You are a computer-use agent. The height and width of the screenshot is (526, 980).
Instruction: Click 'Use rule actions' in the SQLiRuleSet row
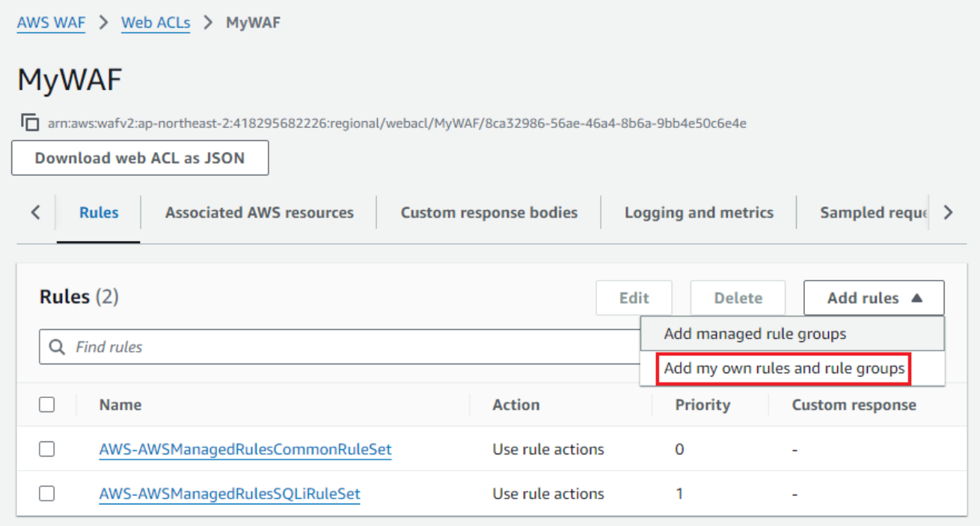coord(548,495)
